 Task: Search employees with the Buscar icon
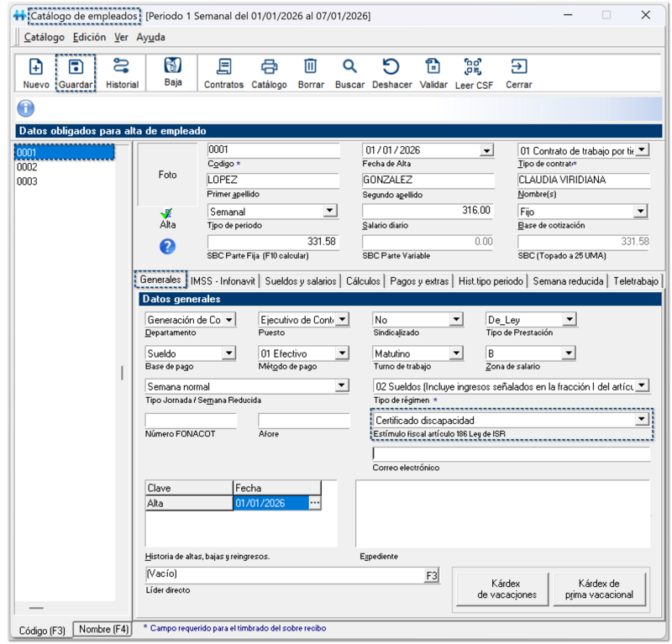pyautogui.click(x=349, y=67)
